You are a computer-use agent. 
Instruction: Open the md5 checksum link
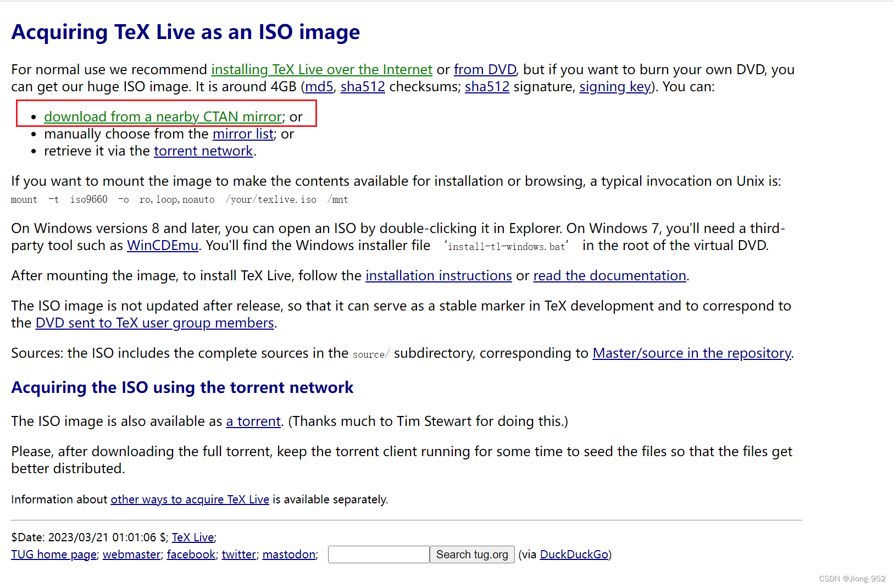[319, 87]
